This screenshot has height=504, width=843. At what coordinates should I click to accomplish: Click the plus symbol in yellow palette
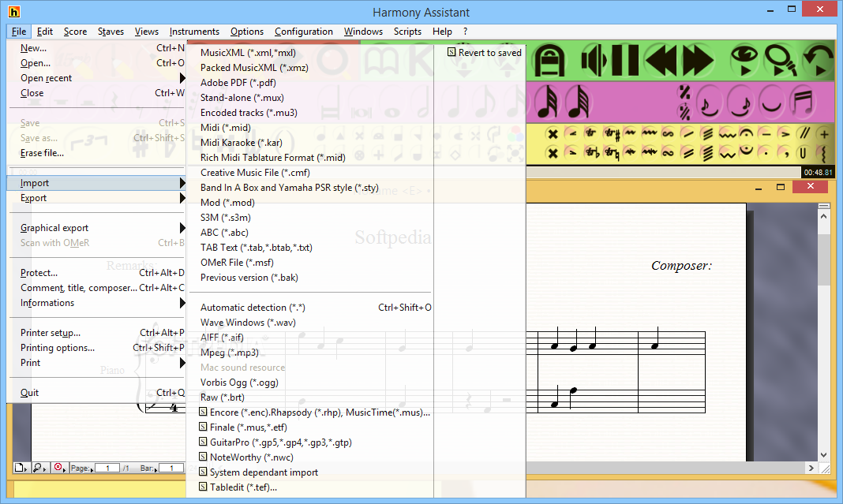click(x=823, y=134)
